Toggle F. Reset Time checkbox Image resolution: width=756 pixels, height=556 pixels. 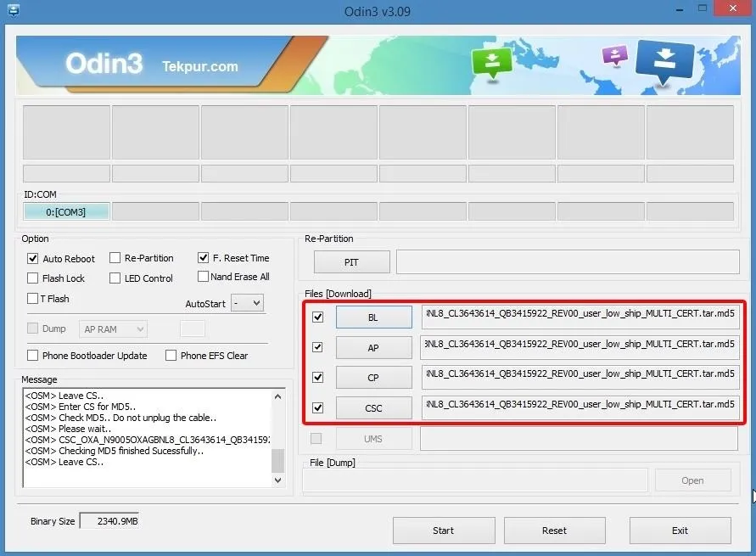(x=203, y=257)
